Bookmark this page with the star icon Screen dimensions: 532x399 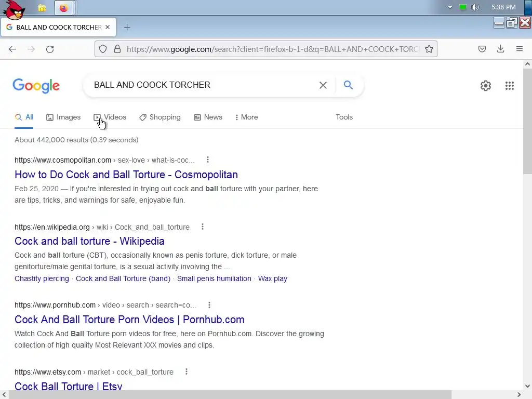[x=429, y=49]
